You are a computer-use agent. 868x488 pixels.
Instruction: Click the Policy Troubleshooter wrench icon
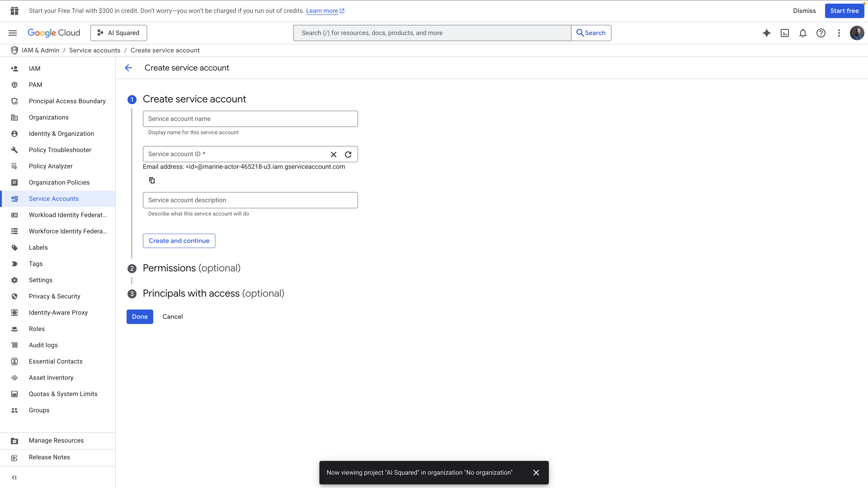(14, 150)
